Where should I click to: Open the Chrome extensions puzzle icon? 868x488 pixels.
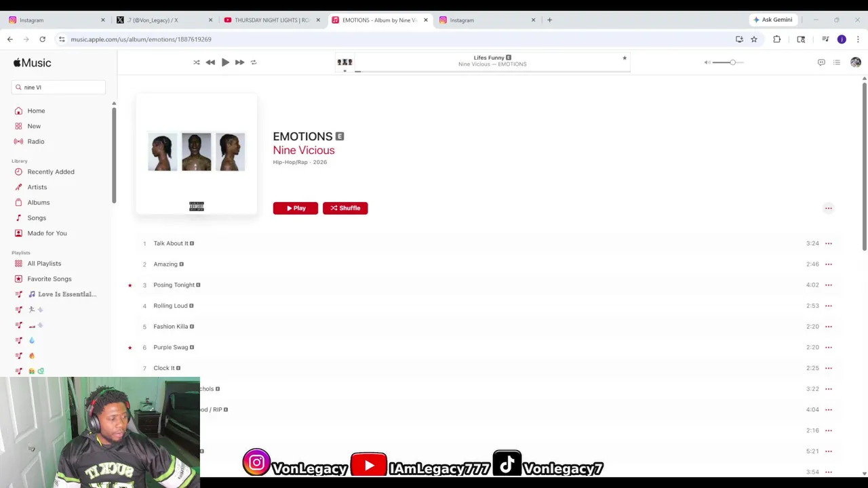click(777, 39)
